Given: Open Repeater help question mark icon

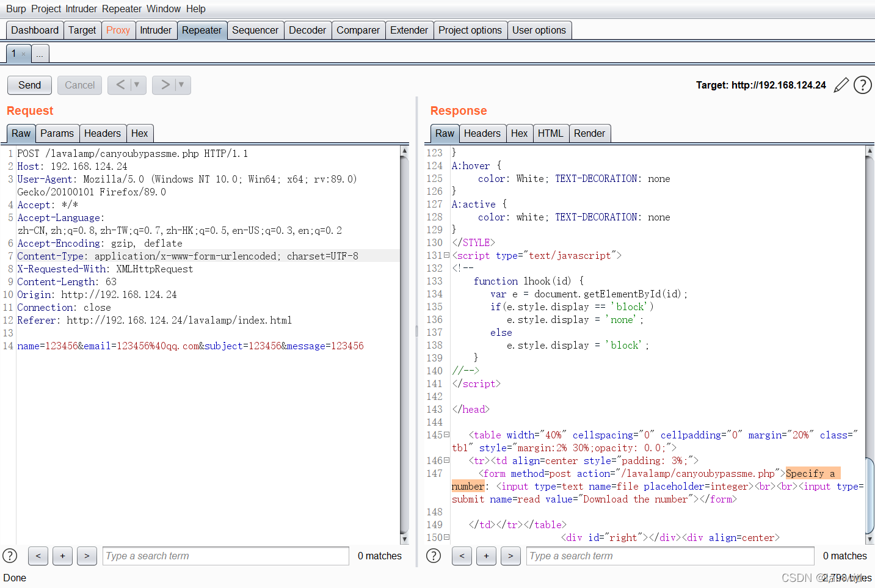Looking at the screenshot, I should [x=862, y=85].
